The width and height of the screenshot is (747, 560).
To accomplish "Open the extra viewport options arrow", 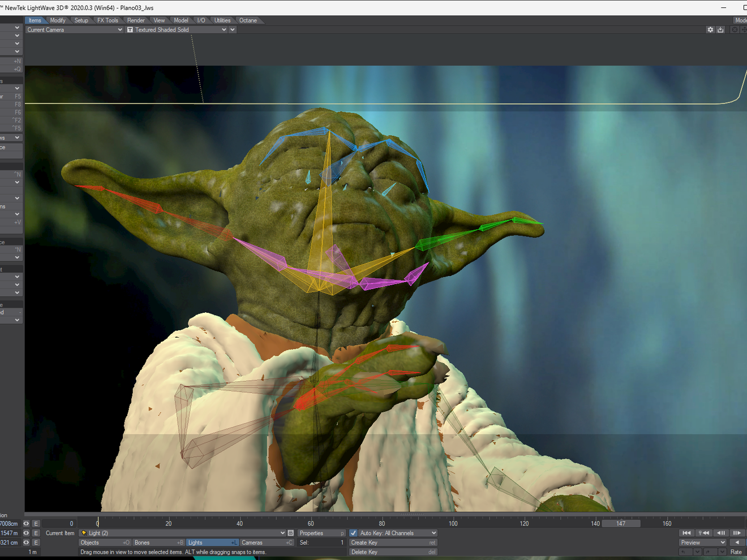I will (233, 30).
